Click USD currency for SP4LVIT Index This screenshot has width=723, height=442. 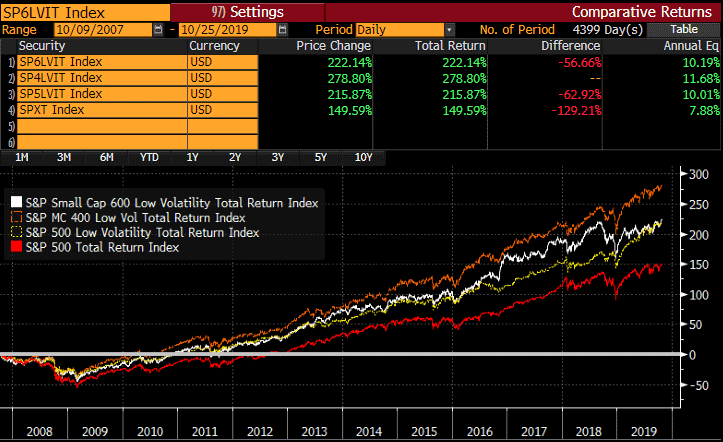tap(223, 78)
